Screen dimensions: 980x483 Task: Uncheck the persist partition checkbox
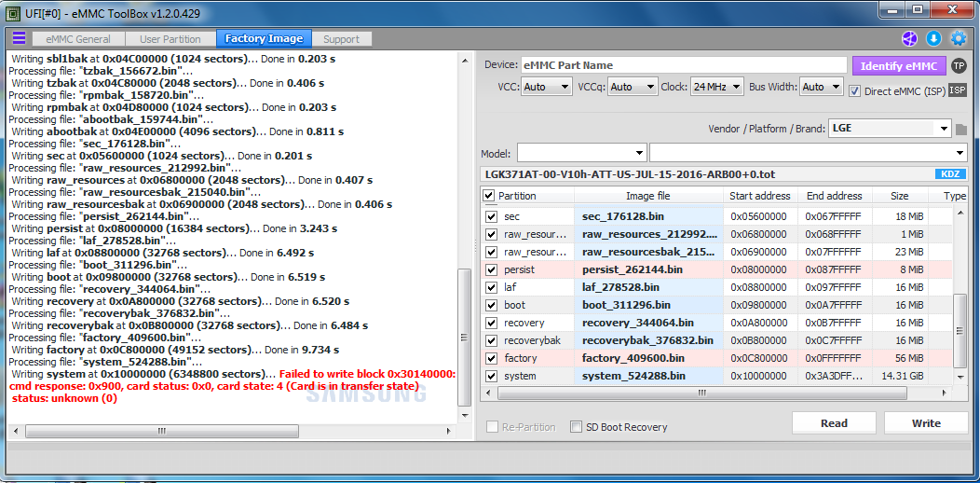tap(492, 270)
